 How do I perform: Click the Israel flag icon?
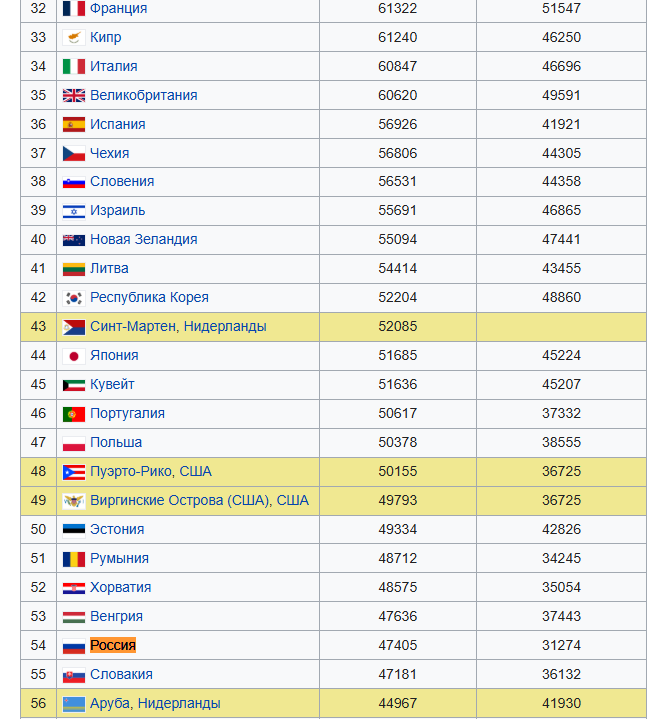pos(74,211)
